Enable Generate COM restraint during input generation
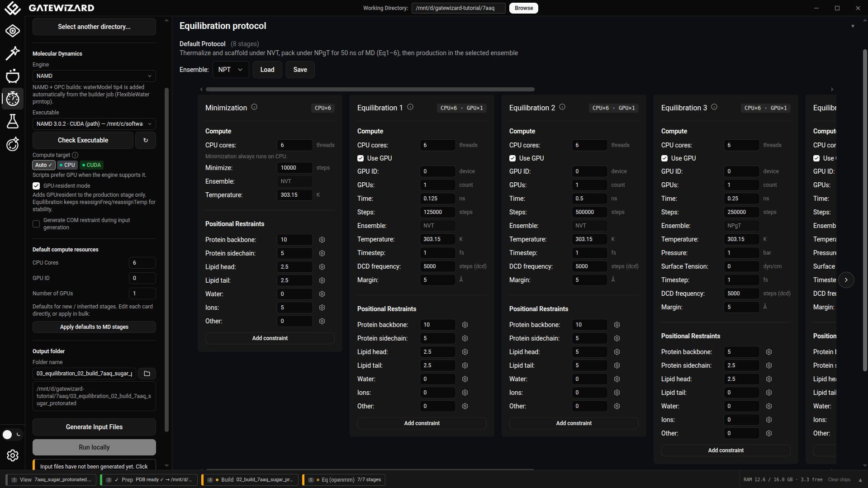 pos(36,224)
